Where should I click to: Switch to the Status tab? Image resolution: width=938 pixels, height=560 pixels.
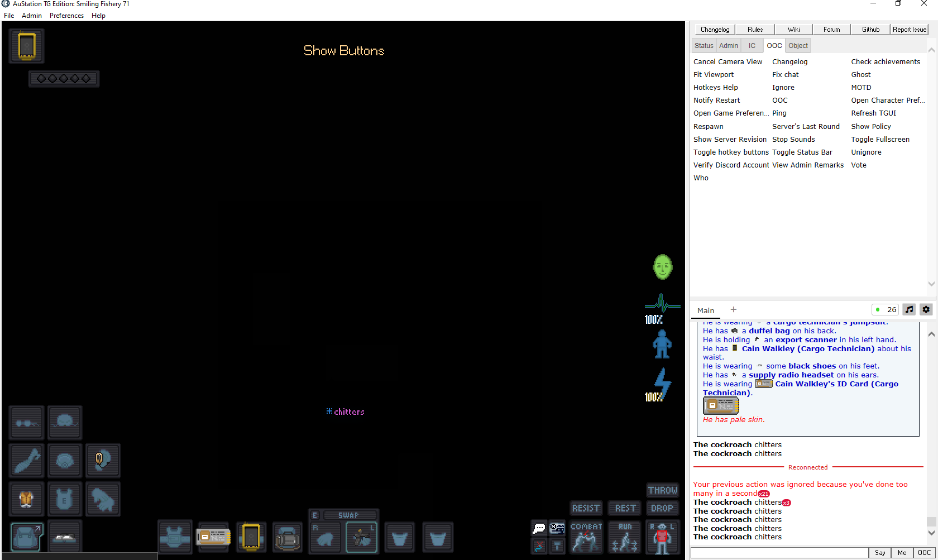tap(703, 45)
